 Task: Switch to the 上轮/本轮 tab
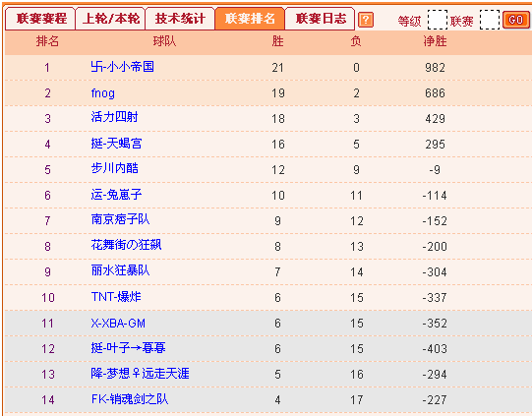click(x=110, y=19)
